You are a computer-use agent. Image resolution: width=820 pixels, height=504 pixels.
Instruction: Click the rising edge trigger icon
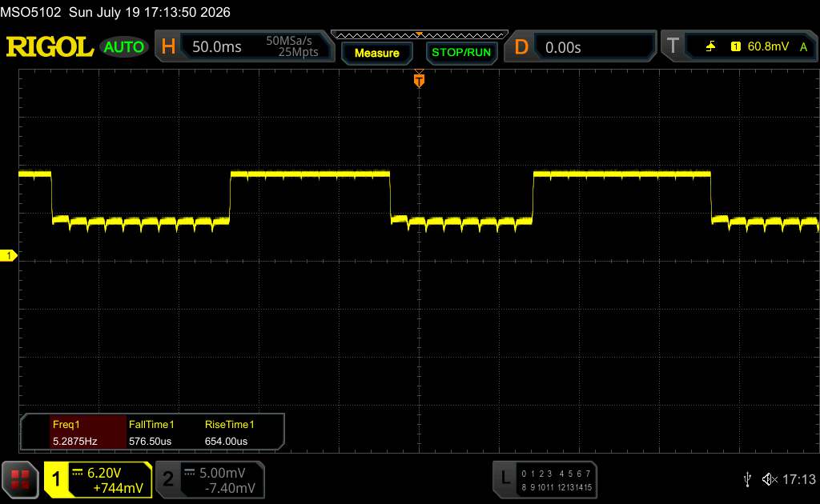[x=710, y=46]
